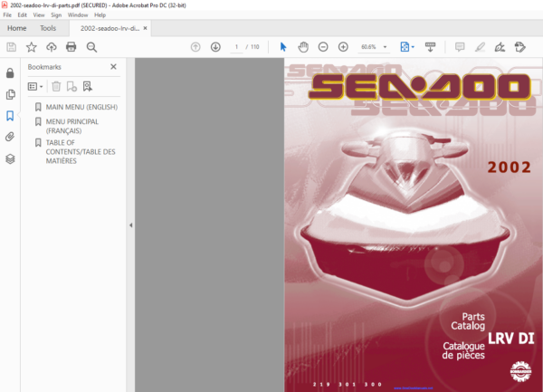543x392 pixels.
Task: Open fit page options dropdown arrow
Action: [x=413, y=47]
